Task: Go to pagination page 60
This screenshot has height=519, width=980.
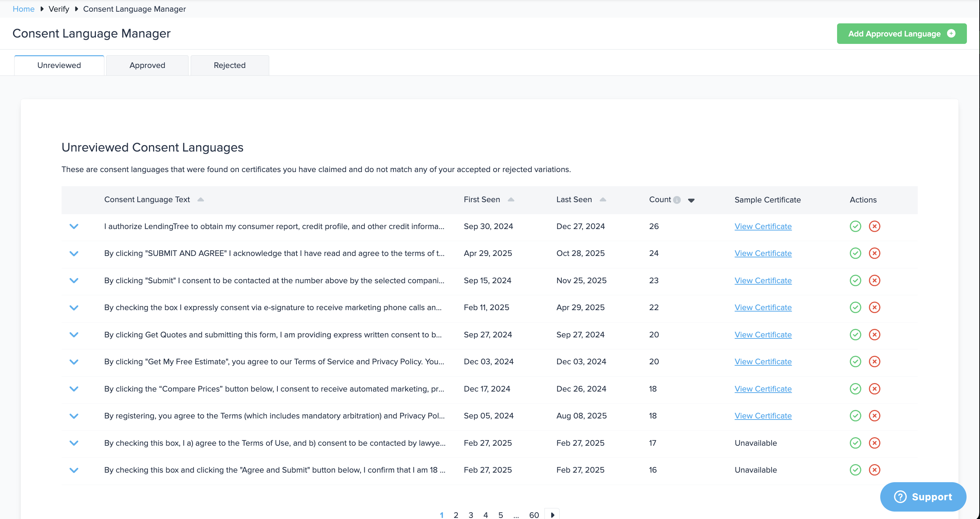Action: pyautogui.click(x=534, y=515)
